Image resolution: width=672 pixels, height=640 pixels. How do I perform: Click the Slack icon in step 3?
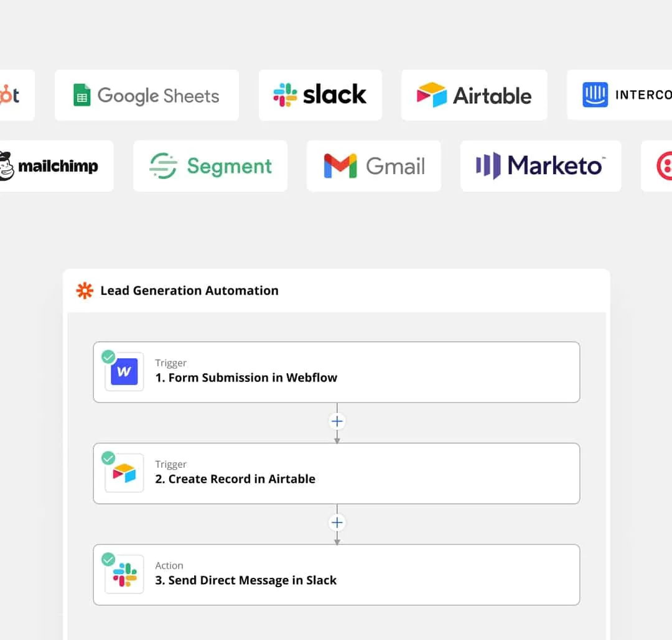coord(124,575)
